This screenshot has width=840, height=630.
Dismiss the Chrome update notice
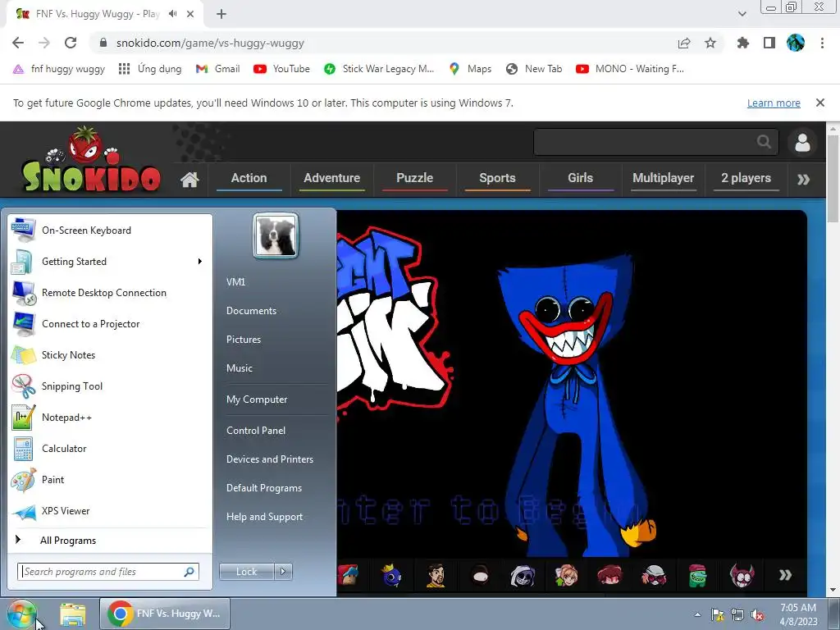point(819,103)
